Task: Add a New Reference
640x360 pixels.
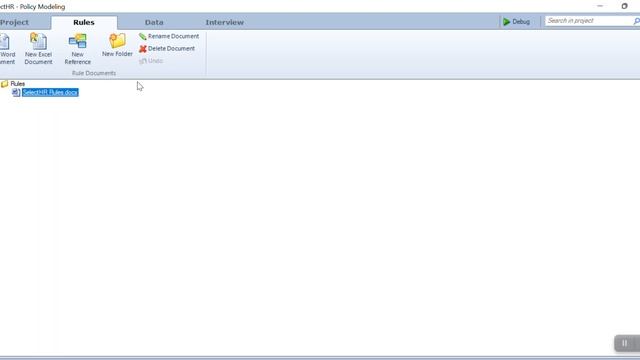Action: coord(78,49)
